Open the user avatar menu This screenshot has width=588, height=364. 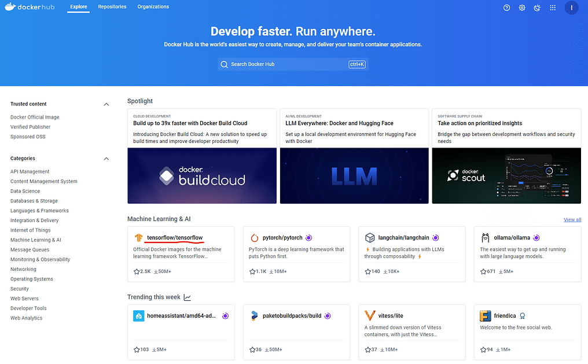pyautogui.click(x=571, y=8)
